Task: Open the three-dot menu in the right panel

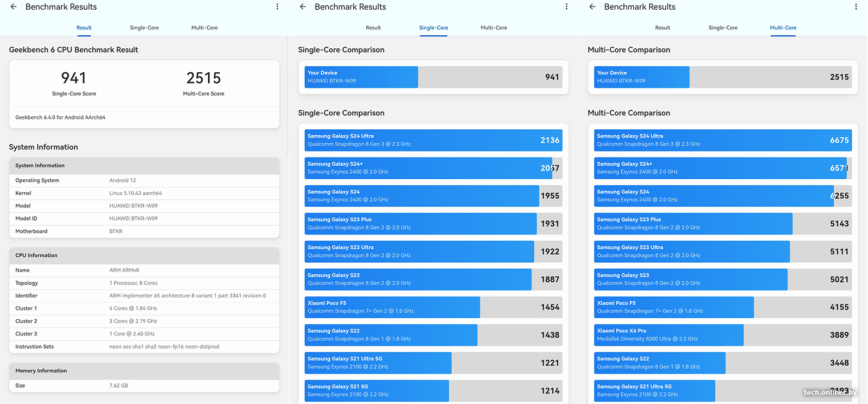Action: (x=856, y=7)
